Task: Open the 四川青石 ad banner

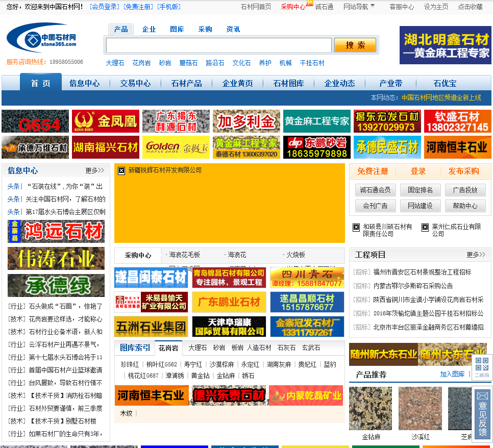Action: (x=307, y=278)
